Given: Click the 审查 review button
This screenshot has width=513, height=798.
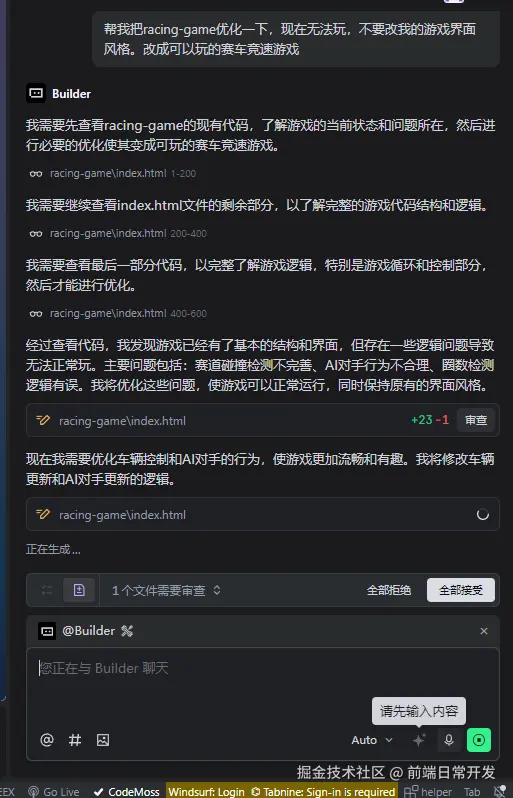Looking at the screenshot, I should 475,420.
